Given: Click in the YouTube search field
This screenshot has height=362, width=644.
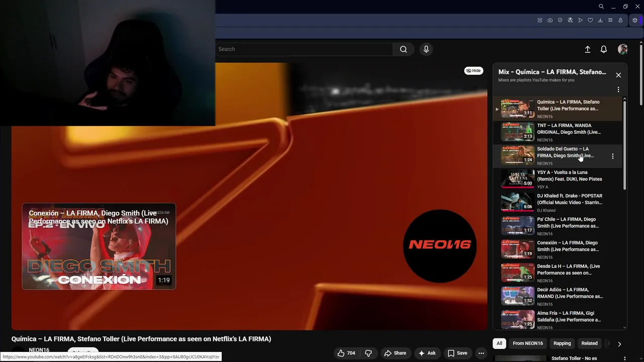Looking at the screenshot, I should (304, 49).
